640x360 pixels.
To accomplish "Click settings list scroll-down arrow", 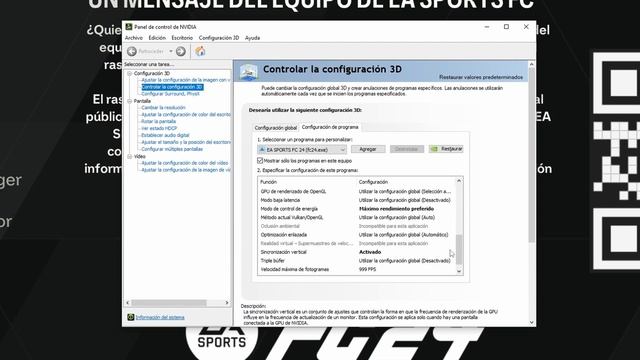I will tap(459, 271).
